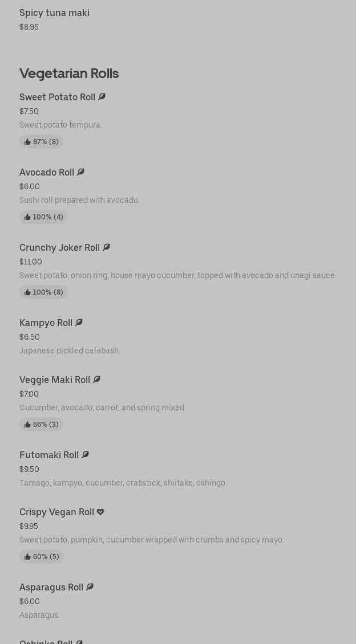356x644 pixels.
Task: Click the leaf icon next to Kampyo Roll
Action: tap(79, 323)
